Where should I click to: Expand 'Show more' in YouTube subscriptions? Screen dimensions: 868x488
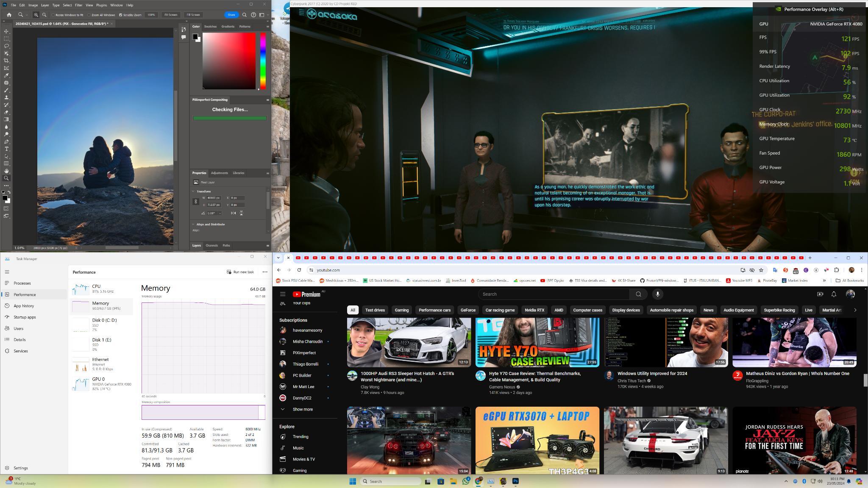coord(303,409)
